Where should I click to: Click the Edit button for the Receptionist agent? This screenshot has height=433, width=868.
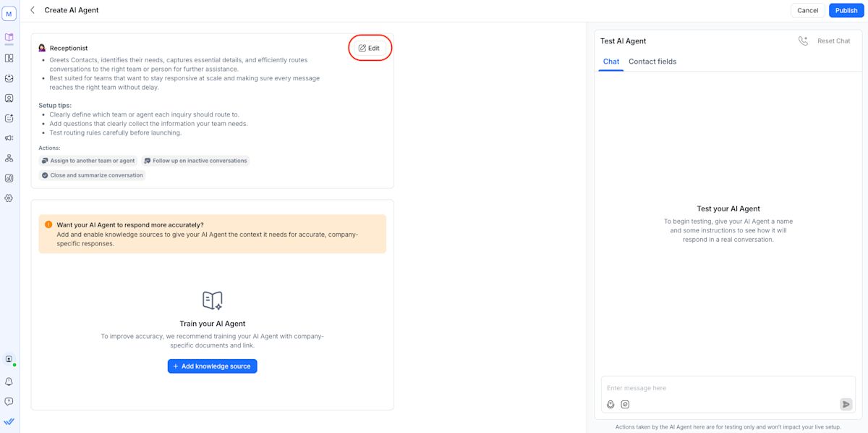point(370,47)
